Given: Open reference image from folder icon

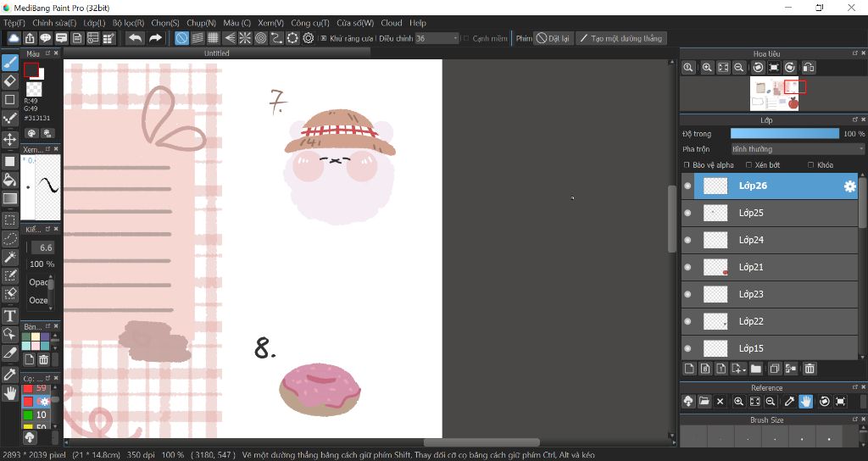Looking at the screenshot, I should [704, 401].
